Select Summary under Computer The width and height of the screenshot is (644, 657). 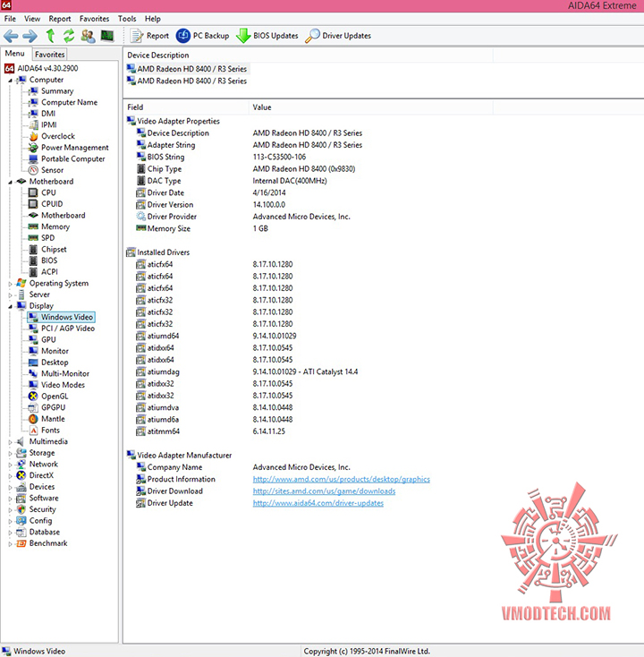(57, 91)
